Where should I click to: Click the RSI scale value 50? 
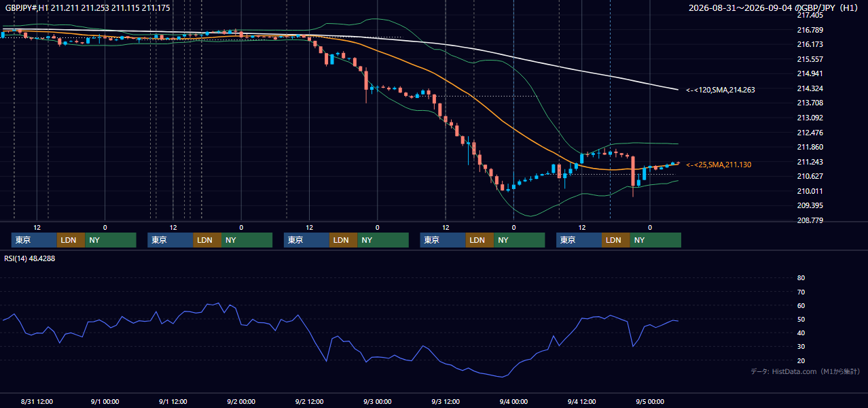801,319
